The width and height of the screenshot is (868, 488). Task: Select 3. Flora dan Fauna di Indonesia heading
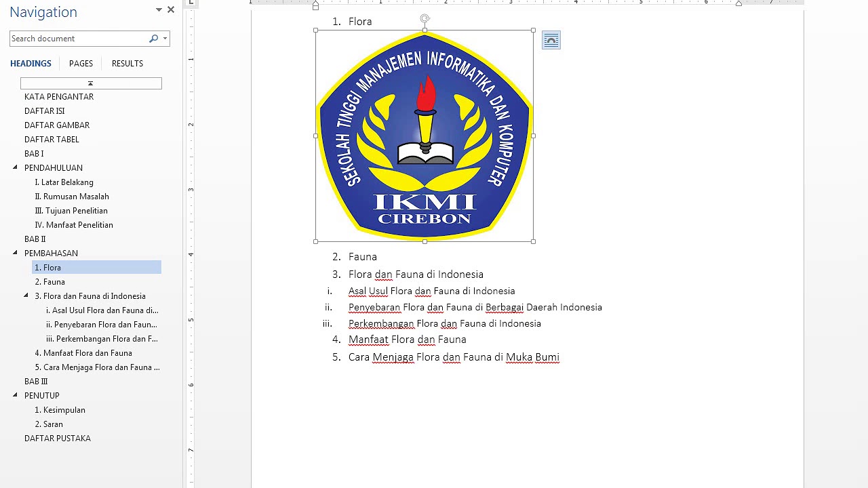click(90, 296)
